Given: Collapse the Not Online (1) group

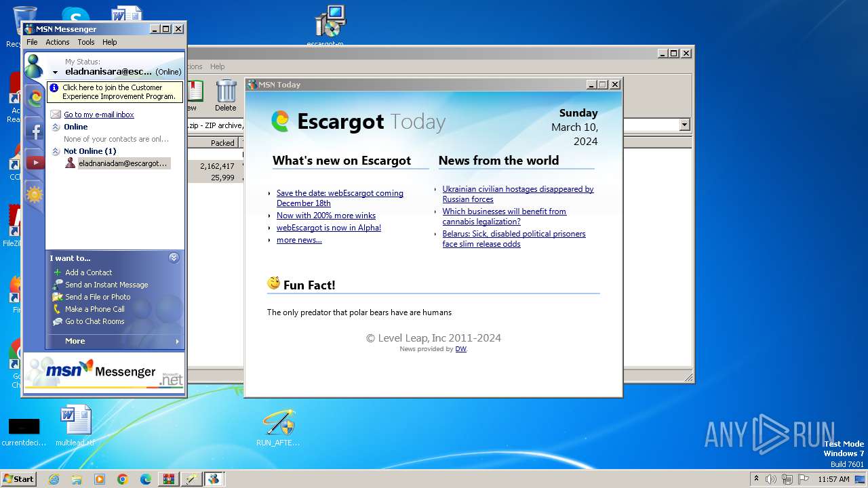Looking at the screenshot, I should 56,151.
